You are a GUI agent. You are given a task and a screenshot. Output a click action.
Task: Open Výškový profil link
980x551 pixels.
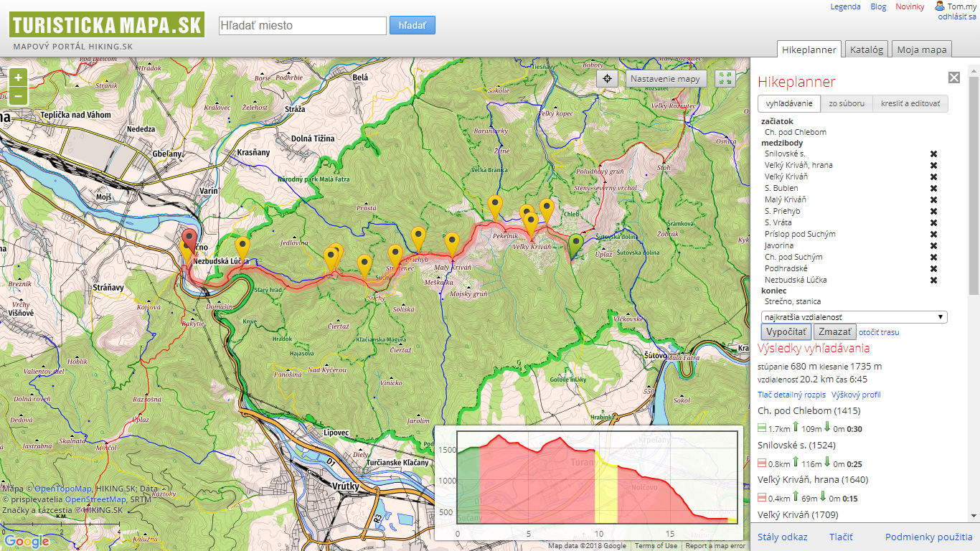(x=856, y=395)
